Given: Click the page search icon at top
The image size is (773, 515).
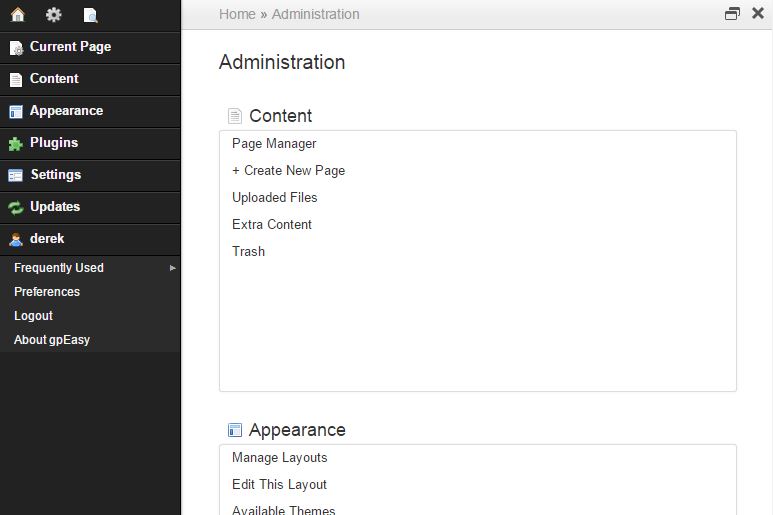Looking at the screenshot, I should (x=90, y=15).
